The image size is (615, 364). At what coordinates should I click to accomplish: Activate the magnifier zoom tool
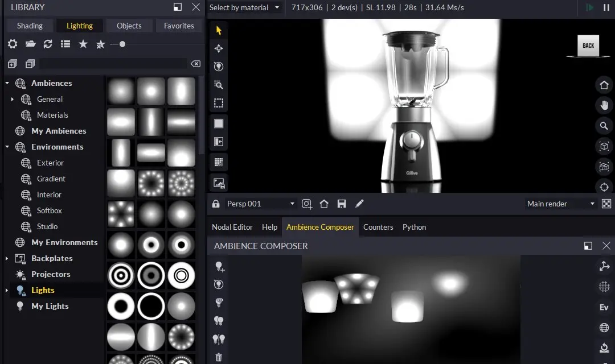pos(219,85)
